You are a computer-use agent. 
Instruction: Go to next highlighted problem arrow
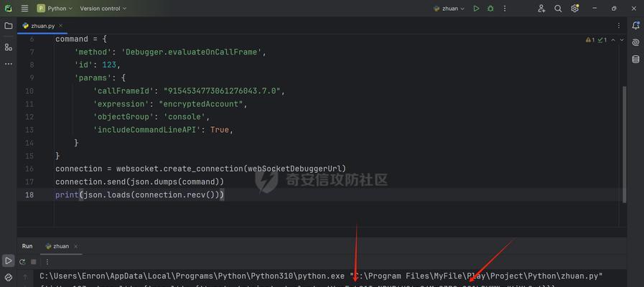click(622, 40)
